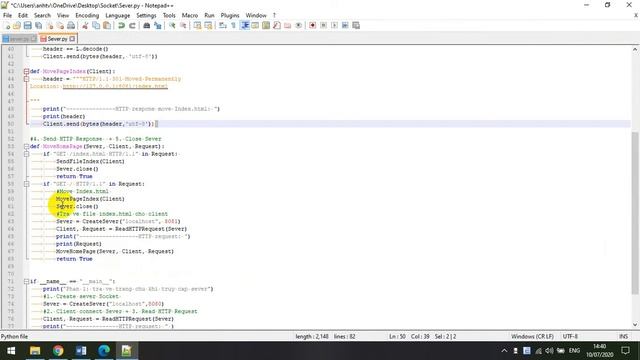Toggle INS insert mode in status bar
Screen dimensions: 640x360
623,336
